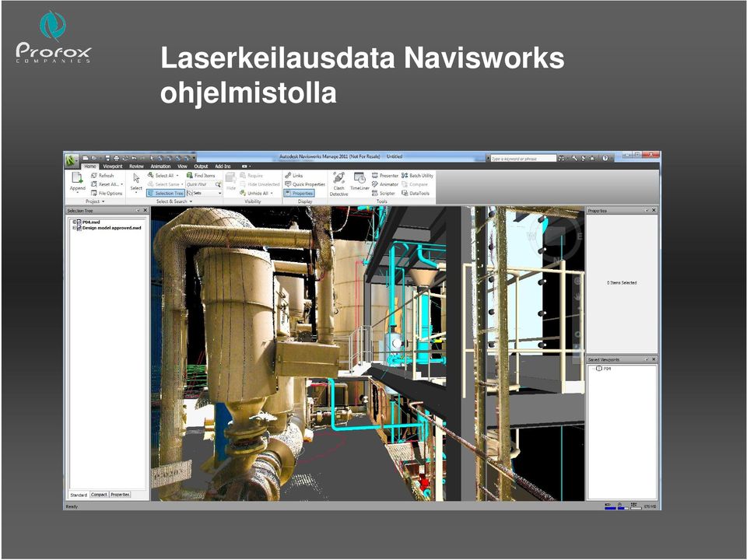Toggle auto-hide pin on Selection Tree panel
747x560 pixels.
tap(139, 211)
